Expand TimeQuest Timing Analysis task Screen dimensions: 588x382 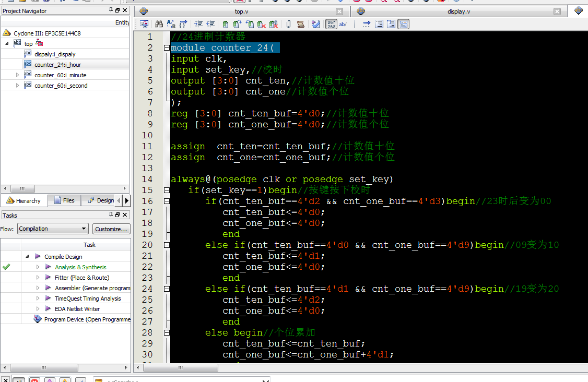click(x=38, y=299)
